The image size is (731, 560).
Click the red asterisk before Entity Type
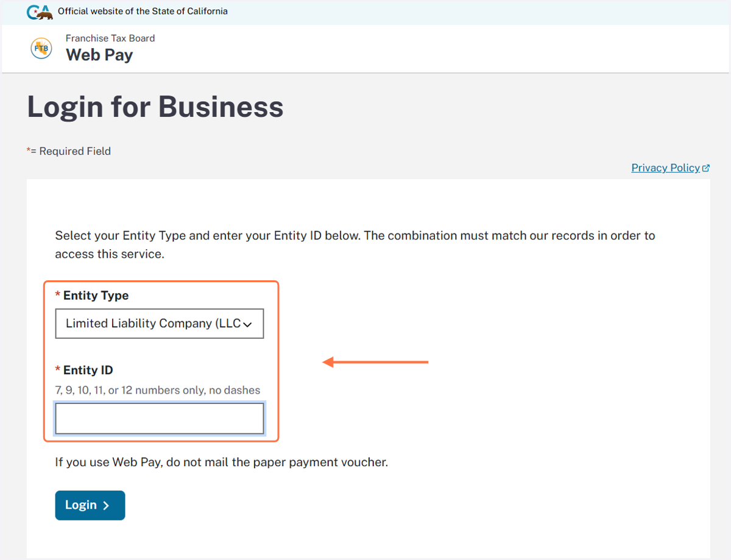58,296
